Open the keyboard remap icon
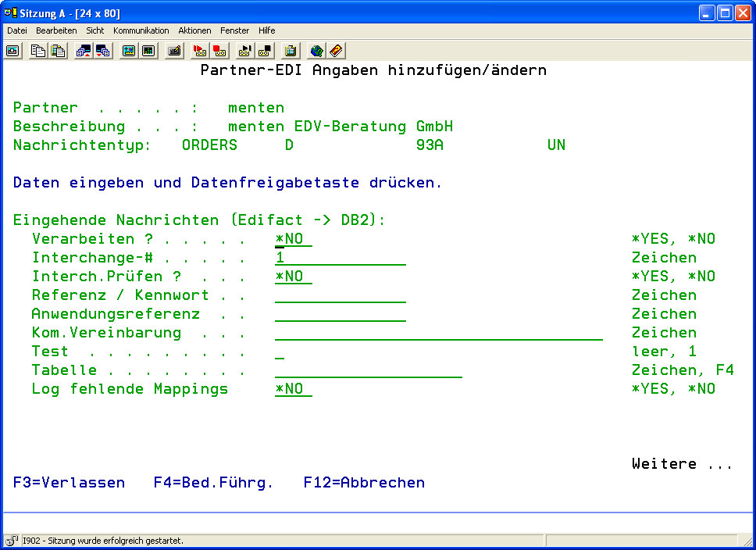 pos(174,51)
